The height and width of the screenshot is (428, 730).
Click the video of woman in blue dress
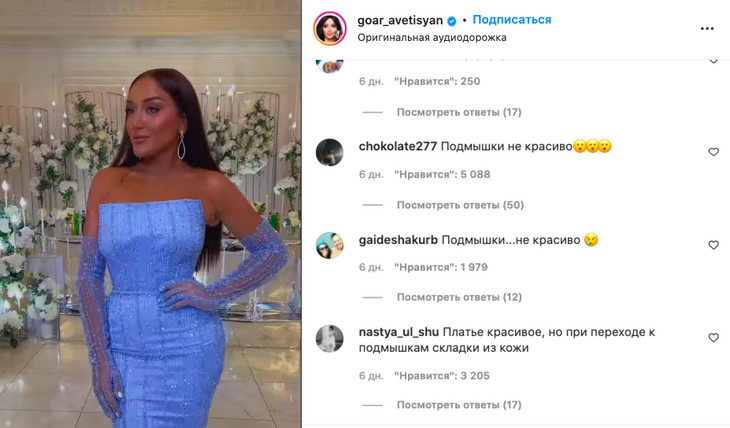(150, 214)
